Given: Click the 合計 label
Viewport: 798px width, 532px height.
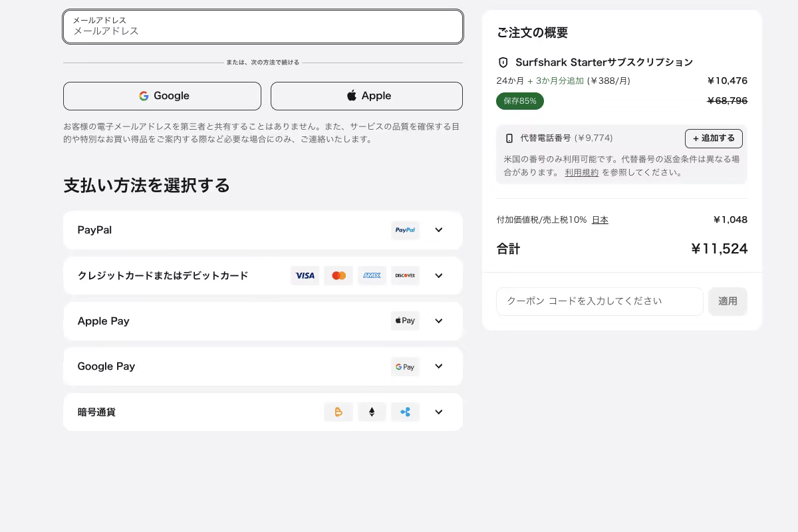Looking at the screenshot, I should [x=508, y=249].
